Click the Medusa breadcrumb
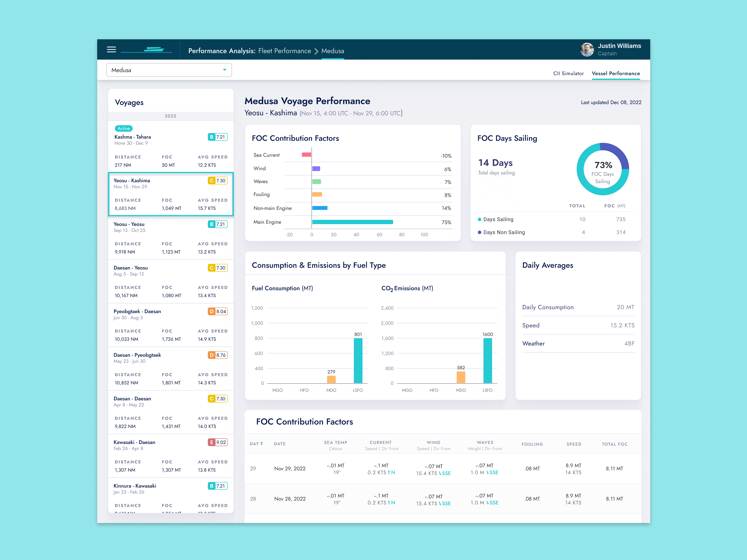 point(333,51)
